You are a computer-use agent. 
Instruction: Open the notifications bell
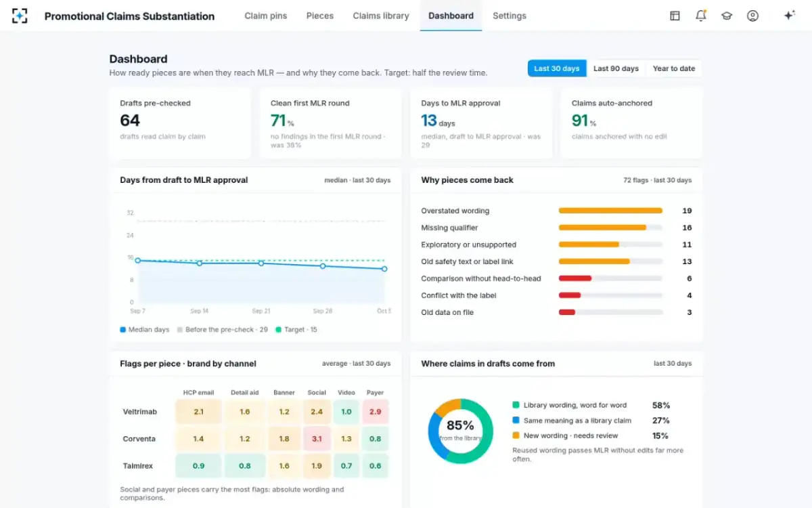(x=701, y=16)
